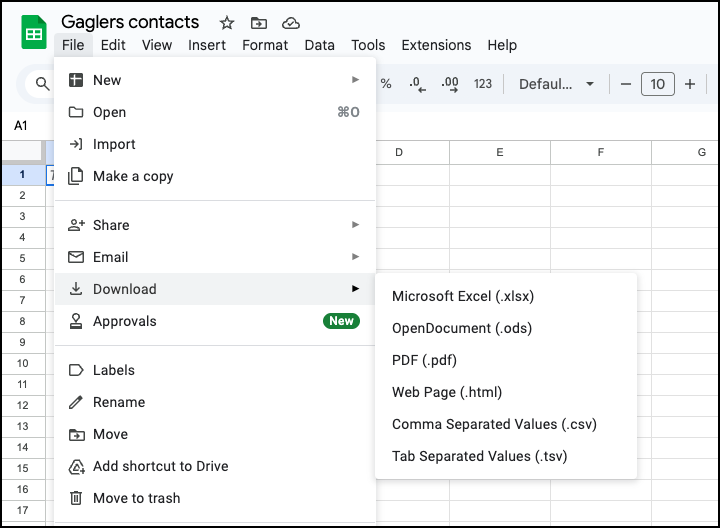Click the green New badge on Approvals

[x=341, y=321]
